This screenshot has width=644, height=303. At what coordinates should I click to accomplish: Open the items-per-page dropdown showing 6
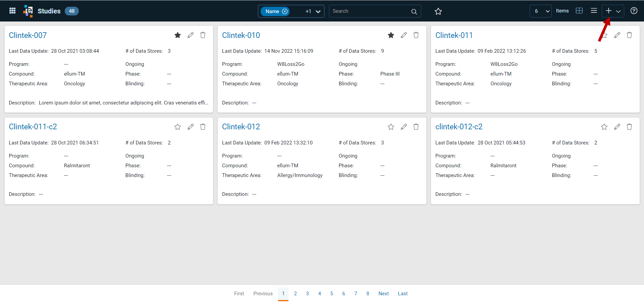pyautogui.click(x=541, y=11)
